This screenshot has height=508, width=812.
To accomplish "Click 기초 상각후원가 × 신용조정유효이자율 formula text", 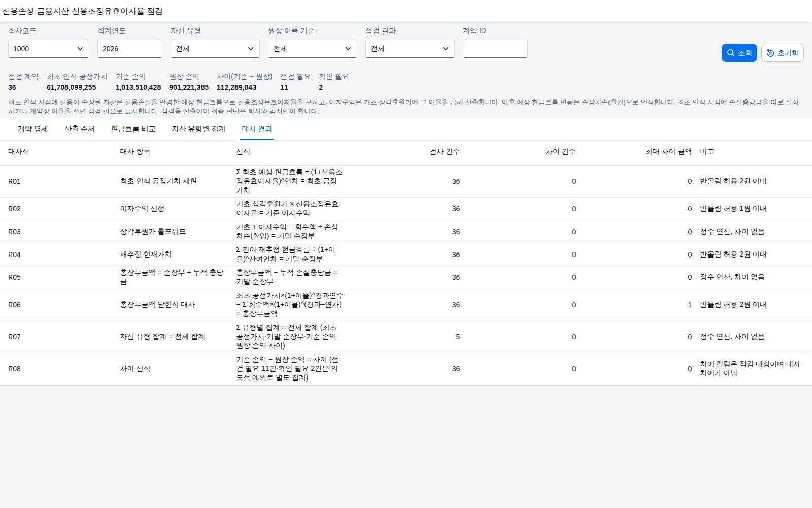I will [x=287, y=209].
